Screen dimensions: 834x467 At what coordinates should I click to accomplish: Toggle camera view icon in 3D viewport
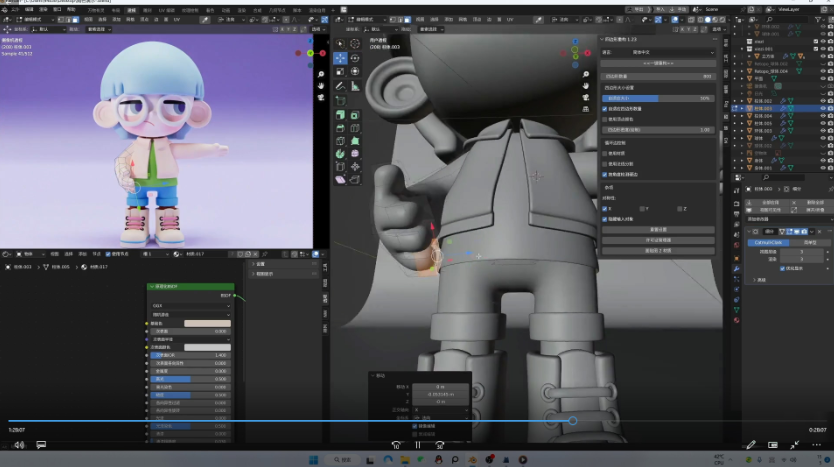tap(586, 97)
